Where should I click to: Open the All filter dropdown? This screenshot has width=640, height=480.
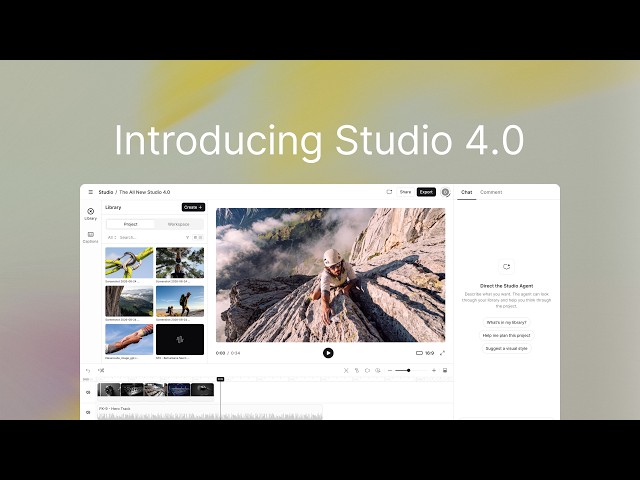112,237
